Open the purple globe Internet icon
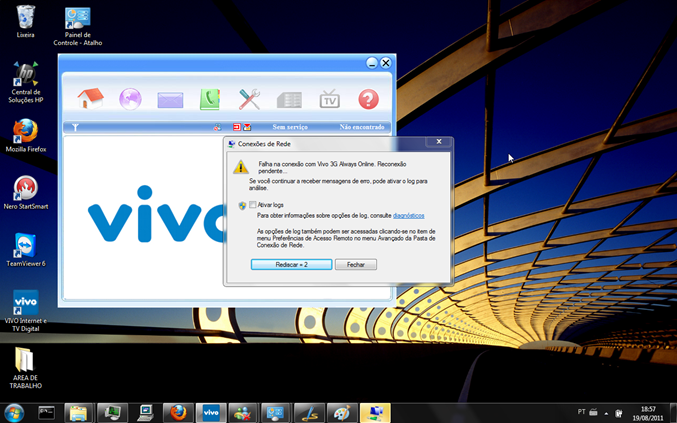Viewport: 677px width, 423px height. [x=130, y=99]
